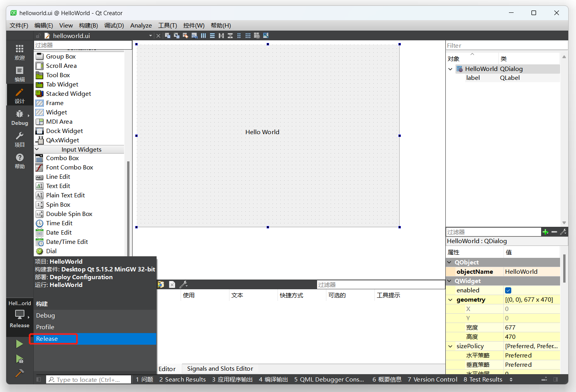The height and width of the screenshot is (392, 576).
Task: Open the Analyze menu
Action: (141, 26)
